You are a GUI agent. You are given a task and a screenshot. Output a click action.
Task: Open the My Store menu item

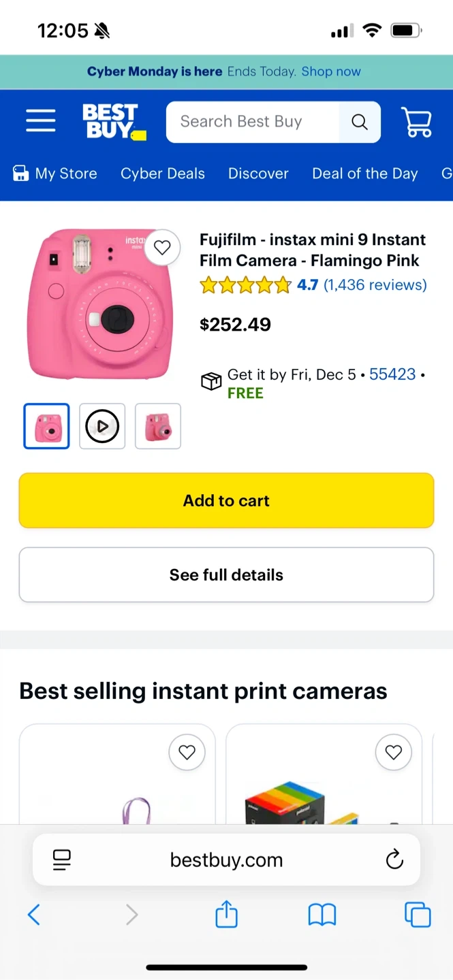tap(56, 174)
